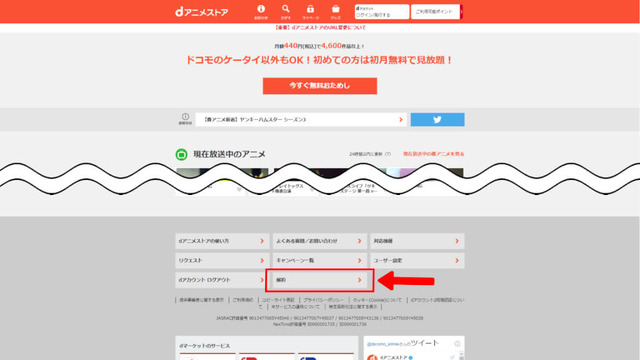Screen dimensions: 640x360
Task: Click the chevron in ユーザー設定 row
Action: coord(457,260)
